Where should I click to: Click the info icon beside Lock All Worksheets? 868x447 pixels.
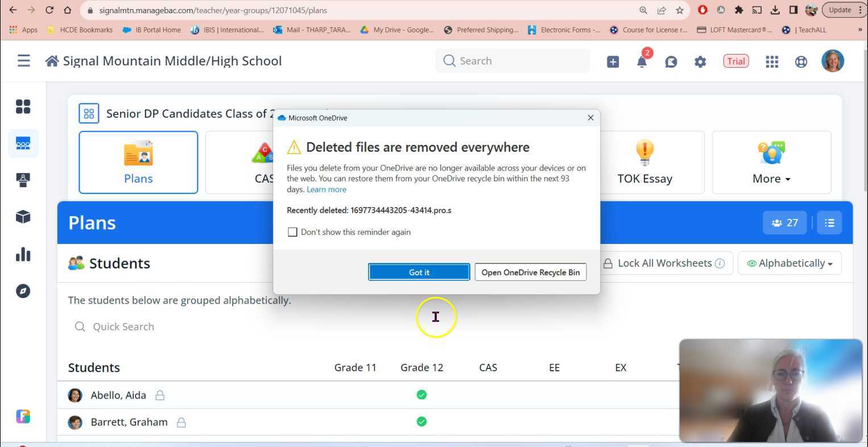click(720, 263)
